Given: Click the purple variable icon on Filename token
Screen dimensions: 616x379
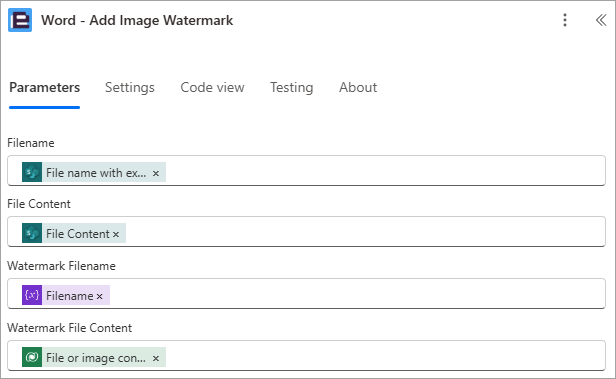Looking at the screenshot, I should coord(32,295).
